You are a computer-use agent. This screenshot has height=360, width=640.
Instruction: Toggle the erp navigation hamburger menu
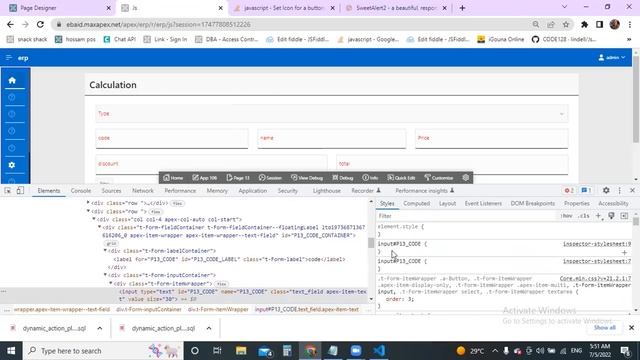pos(9,58)
